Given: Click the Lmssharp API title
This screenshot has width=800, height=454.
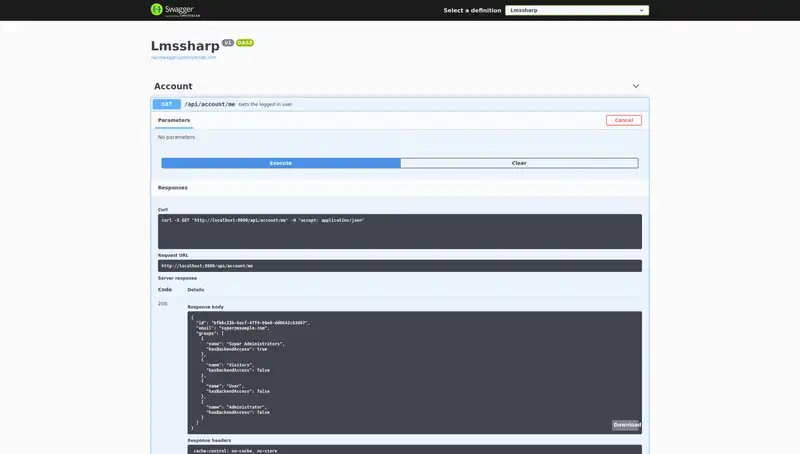Looking at the screenshot, I should (185, 46).
